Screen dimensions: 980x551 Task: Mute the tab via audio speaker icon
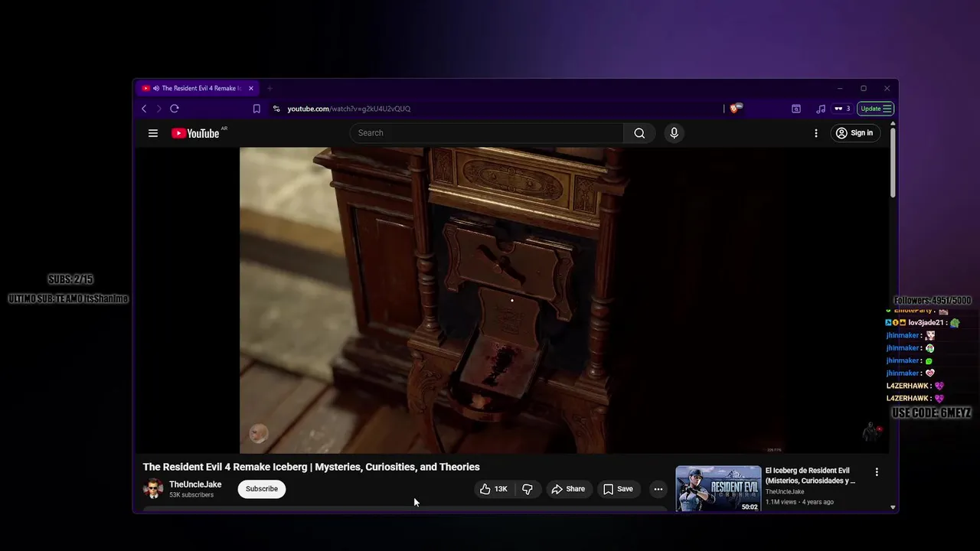pos(156,88)
